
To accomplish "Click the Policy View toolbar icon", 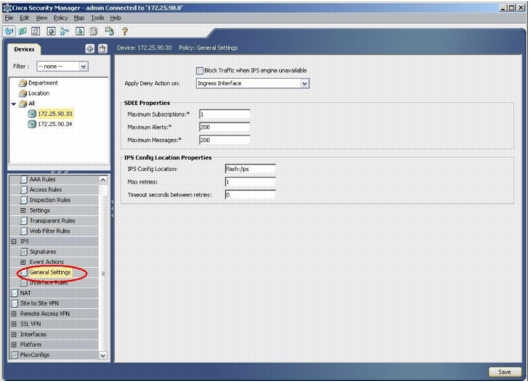I will (36, 31).
